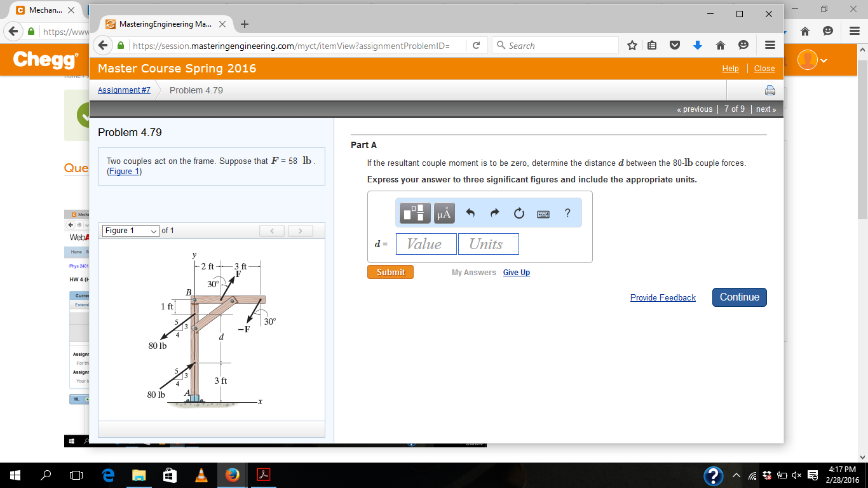Viewport: 868px width, 488px height.
Task: Open Firefox Hello smiley icon
Action: click(x=742, y=45)
